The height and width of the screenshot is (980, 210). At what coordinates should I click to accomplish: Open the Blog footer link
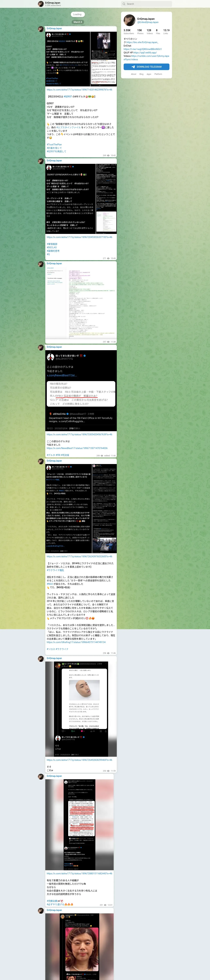[141, 74]
